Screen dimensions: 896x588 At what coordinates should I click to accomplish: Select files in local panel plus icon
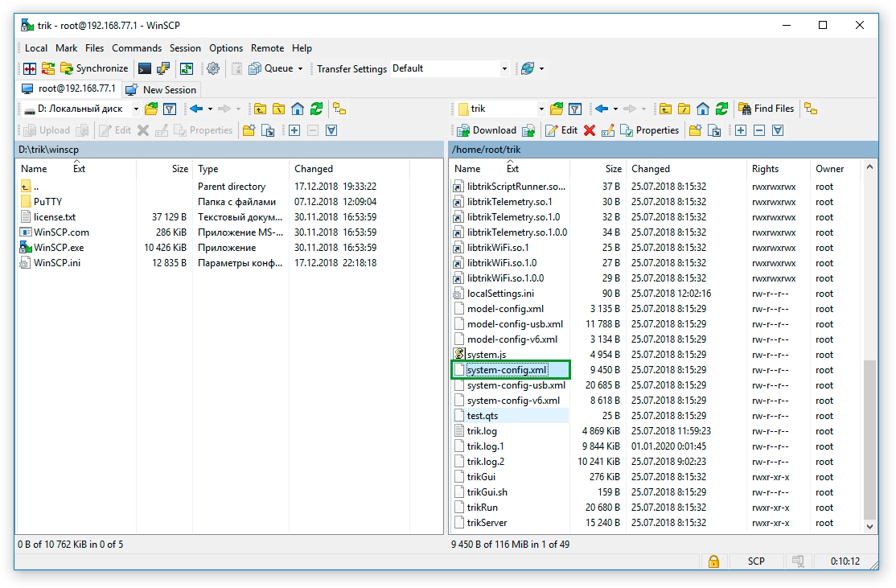[x=294, y=130]
